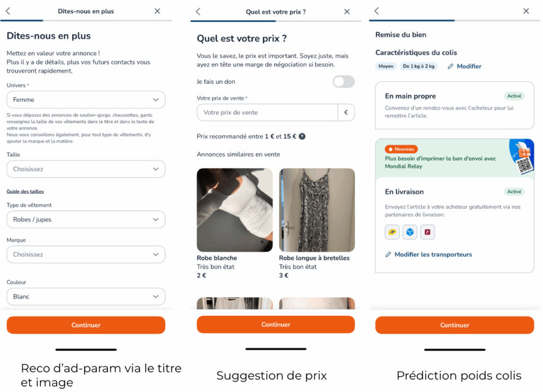
Task: Select the blue cube shipping carrier icon
Action: [409, 232]
